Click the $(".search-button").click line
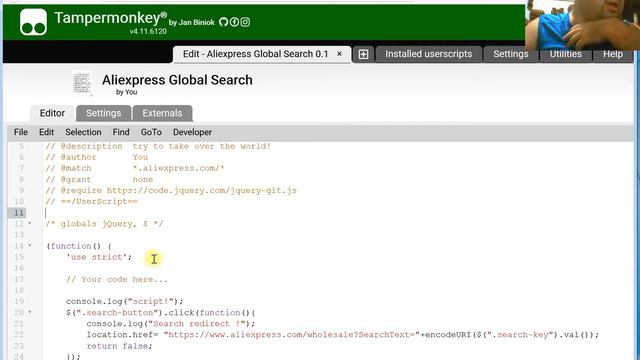 point(160,313)
